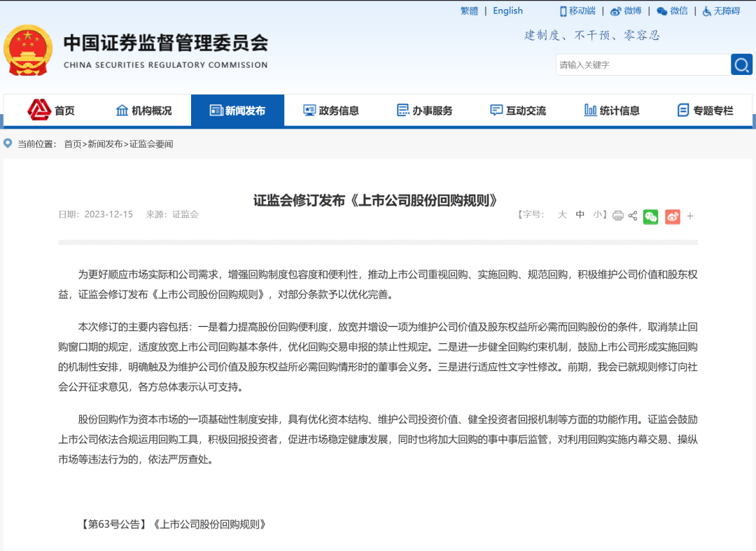Share article via the red Weibo icon
The image size is (756, 551).
tap(672, 217)
